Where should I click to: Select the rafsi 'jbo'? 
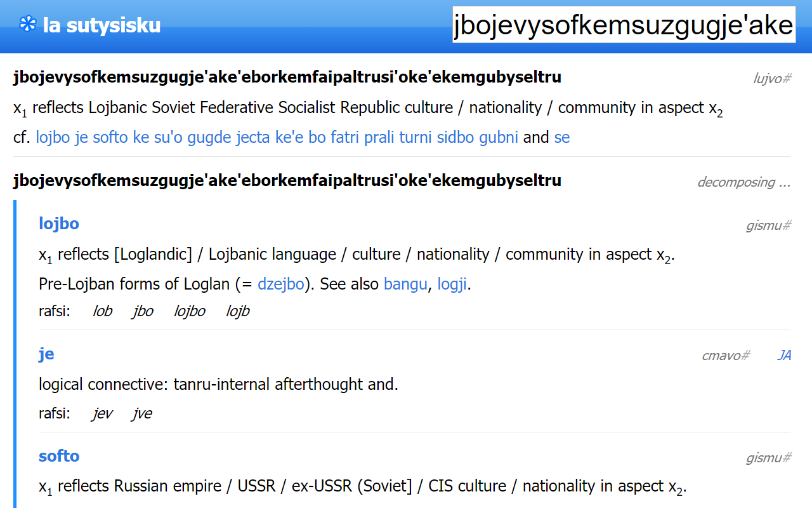[x=143, y=311]
